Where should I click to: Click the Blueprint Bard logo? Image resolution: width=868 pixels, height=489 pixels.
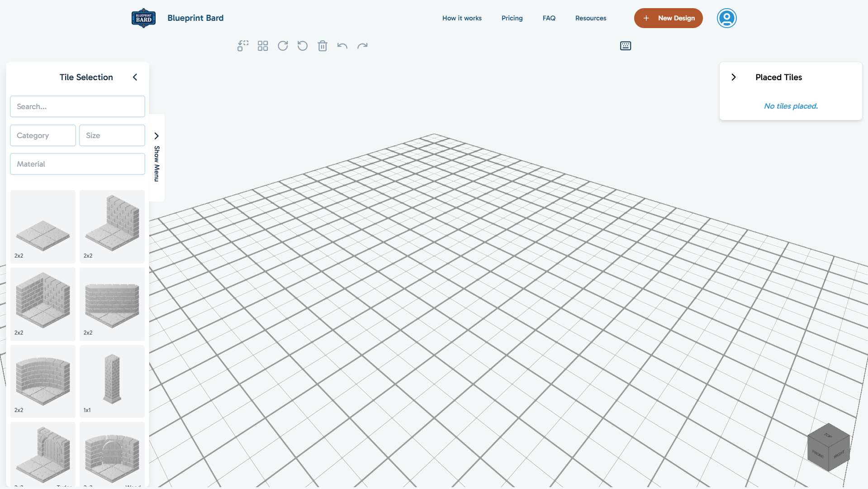point(144,18)
